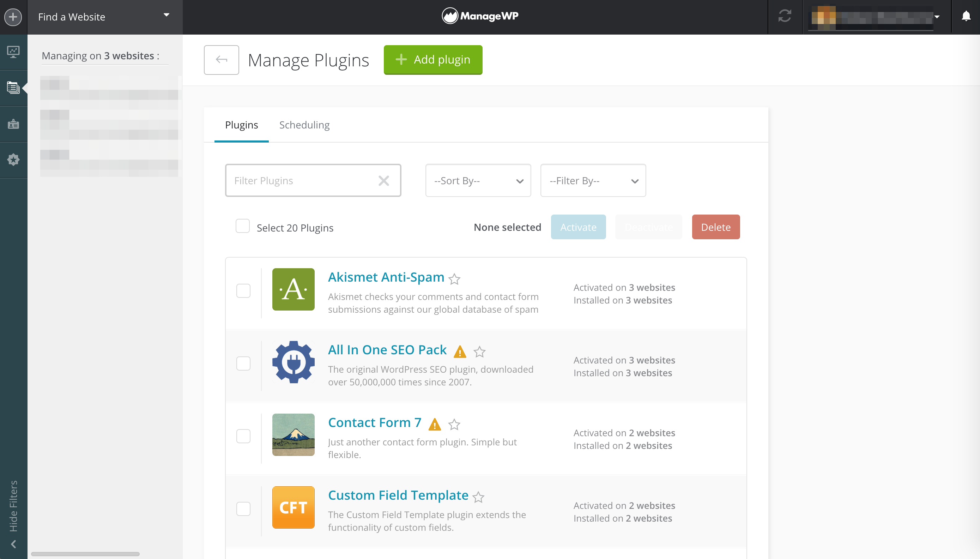Screen dimensions: 980x559
Task: Focus the Filter Plugins input field
Action: (313, 180)
